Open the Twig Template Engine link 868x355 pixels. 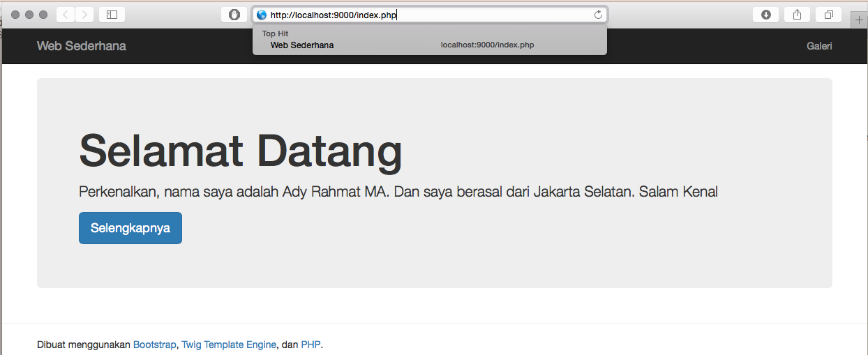(x=229, y=345)
